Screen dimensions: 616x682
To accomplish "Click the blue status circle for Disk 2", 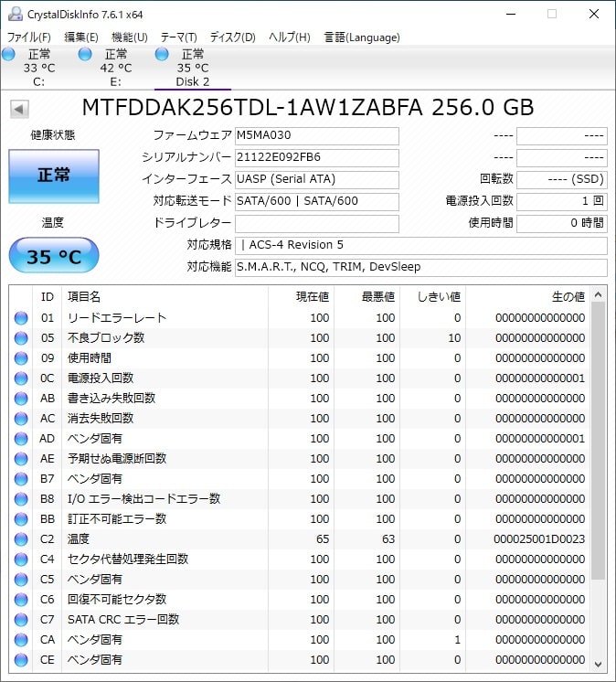I will [x=162, y=54].
